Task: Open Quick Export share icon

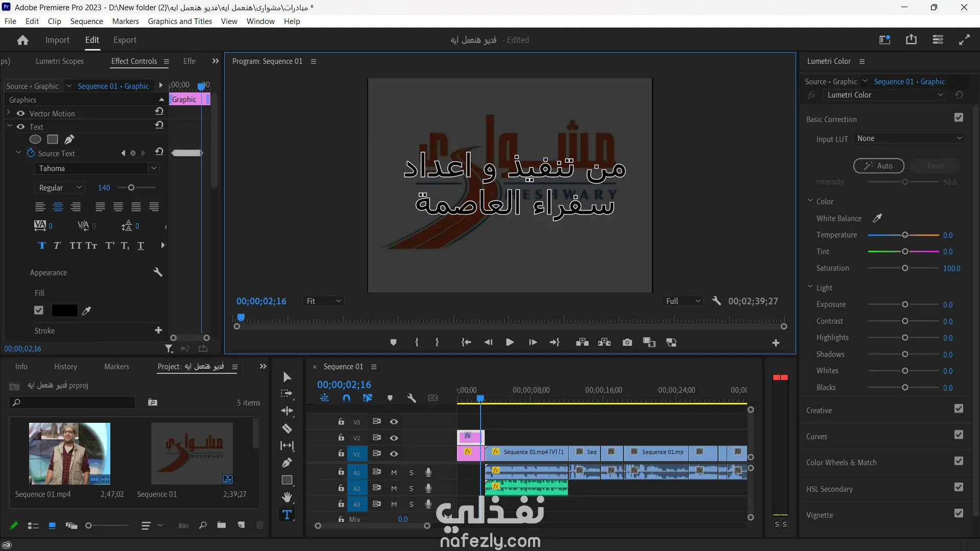Action: [911, 40]
